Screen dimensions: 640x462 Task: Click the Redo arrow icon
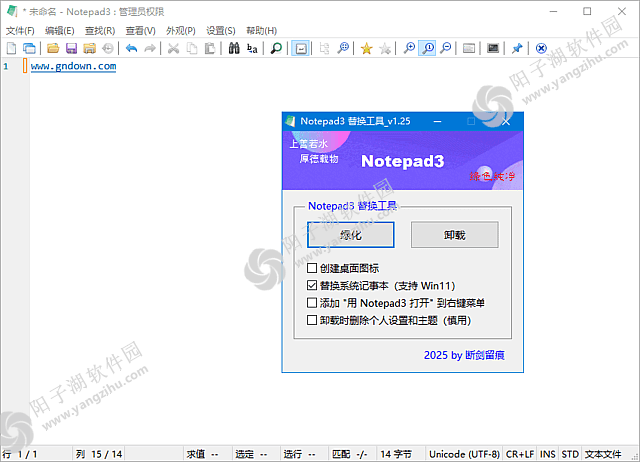[150, 49]
